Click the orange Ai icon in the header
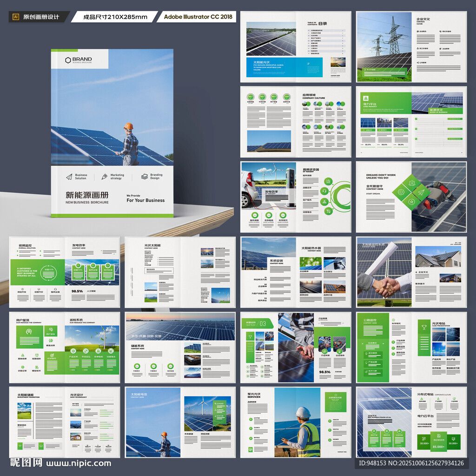This screenshot has height=476, width=476. pos(16,17)
